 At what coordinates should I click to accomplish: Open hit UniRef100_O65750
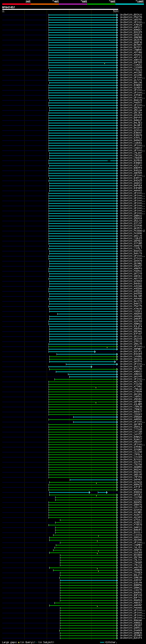coord(131,20)
